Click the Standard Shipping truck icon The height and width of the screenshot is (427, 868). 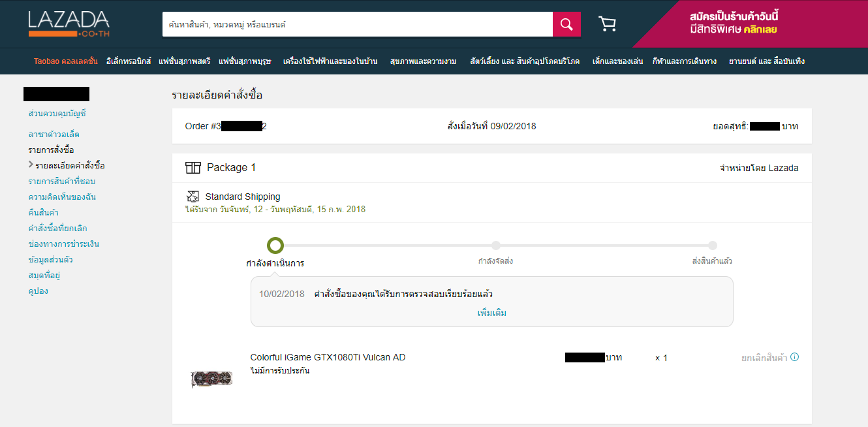coord(193,197)
